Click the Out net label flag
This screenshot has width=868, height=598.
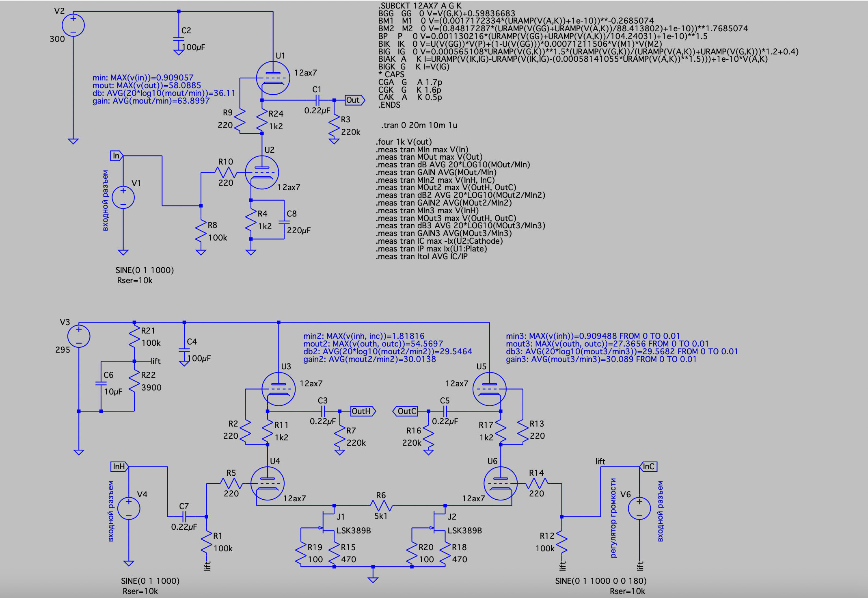click(x=354, y=100)
